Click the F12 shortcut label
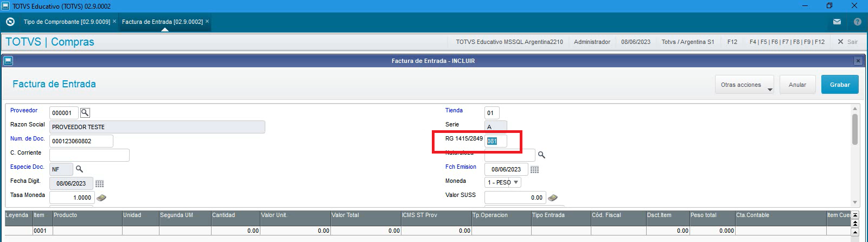This screenshot has height=242, width=868. [732, 42]
